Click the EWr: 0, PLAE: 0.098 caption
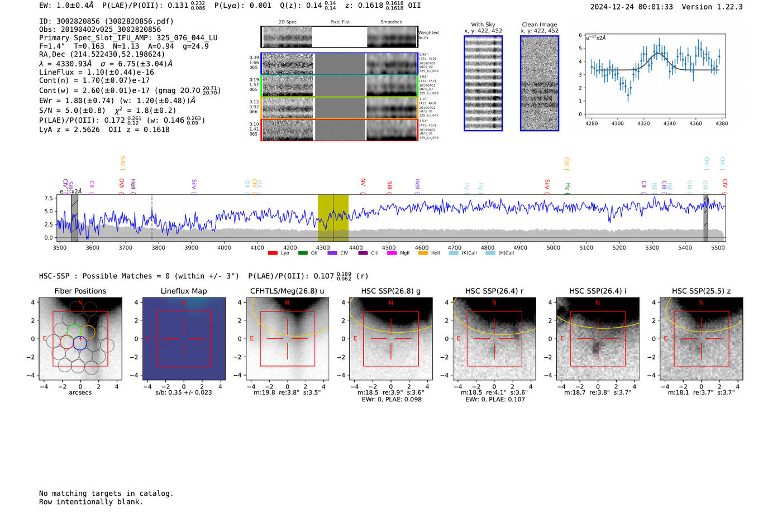This screenshot has width=782, height=532. (x=392, y=400)
